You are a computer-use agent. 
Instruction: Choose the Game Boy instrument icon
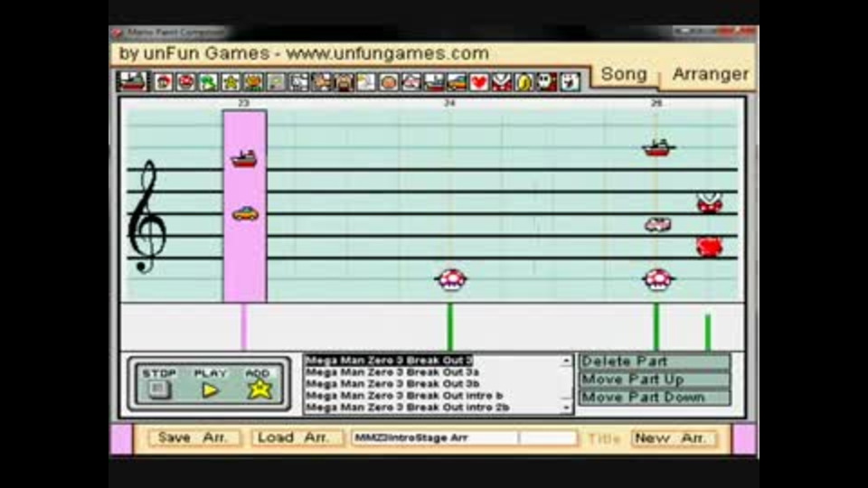[x=277, y=82]
